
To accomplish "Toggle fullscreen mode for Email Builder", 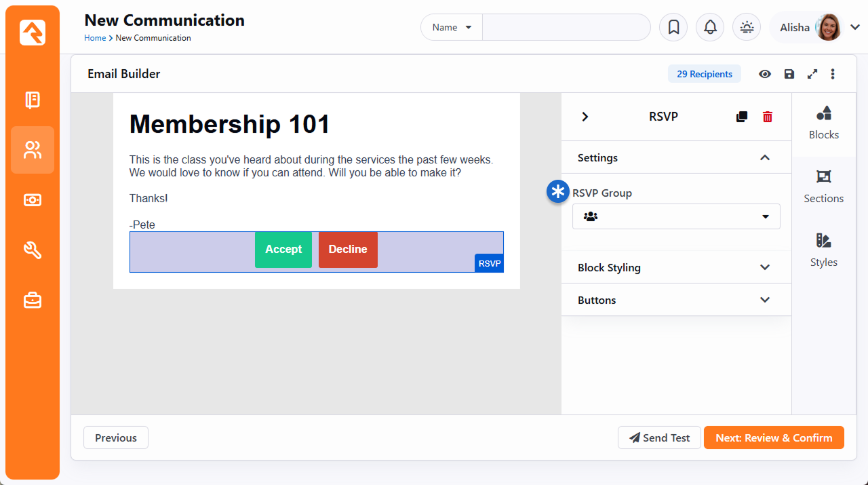I will point(812,74).
